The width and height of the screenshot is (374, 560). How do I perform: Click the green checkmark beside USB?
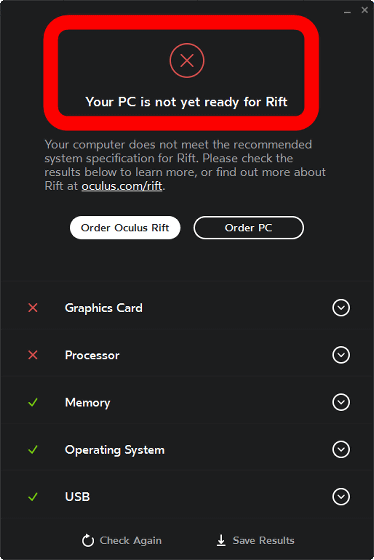[33, 497]
